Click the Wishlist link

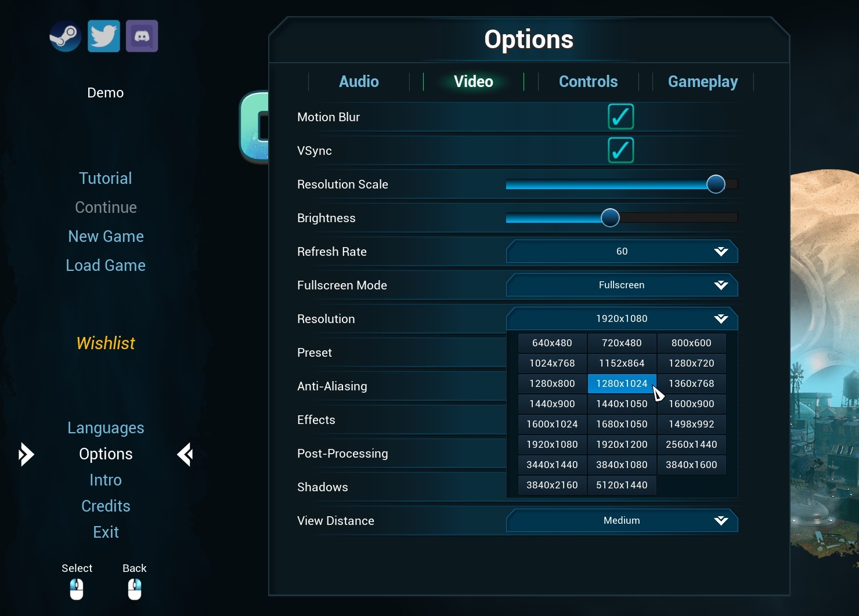click(x=106, y=343)
